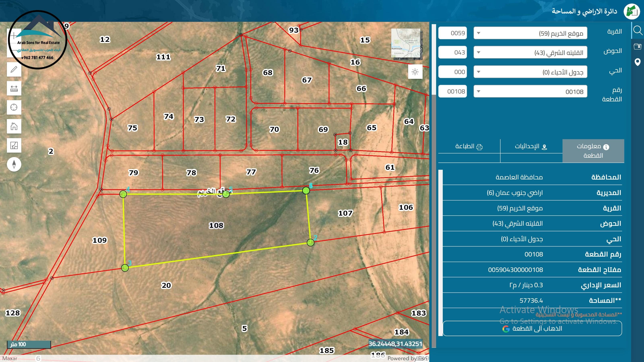Open the neighborhood dropdown جدول الأحياء
Image resolution: width=644 pixels, height=362 pixels.
click(x=530, y=72)
